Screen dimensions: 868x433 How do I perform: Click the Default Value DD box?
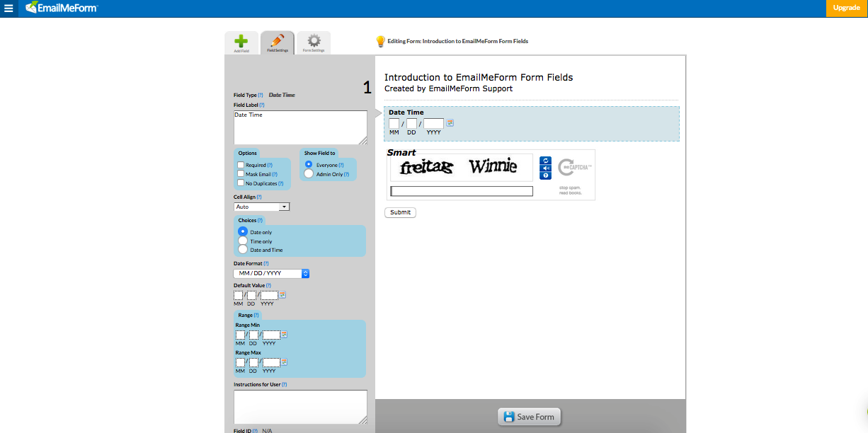pyautogui.click(x=251, y=296)
